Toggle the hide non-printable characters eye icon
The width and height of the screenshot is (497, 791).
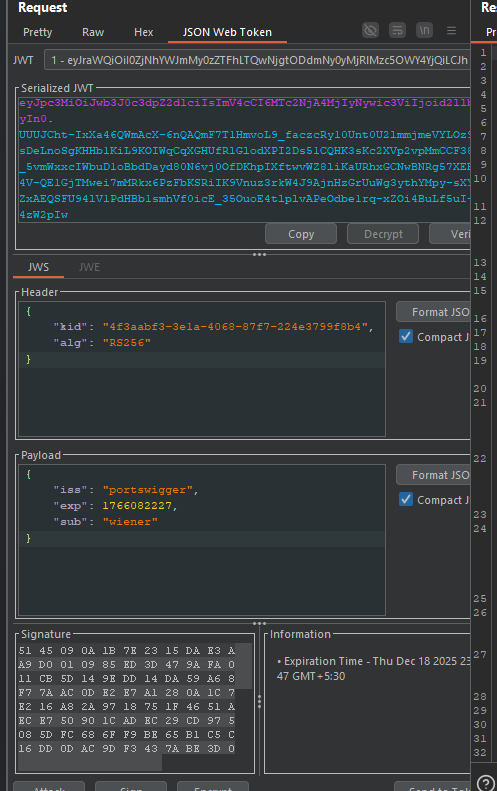(370, 30)
